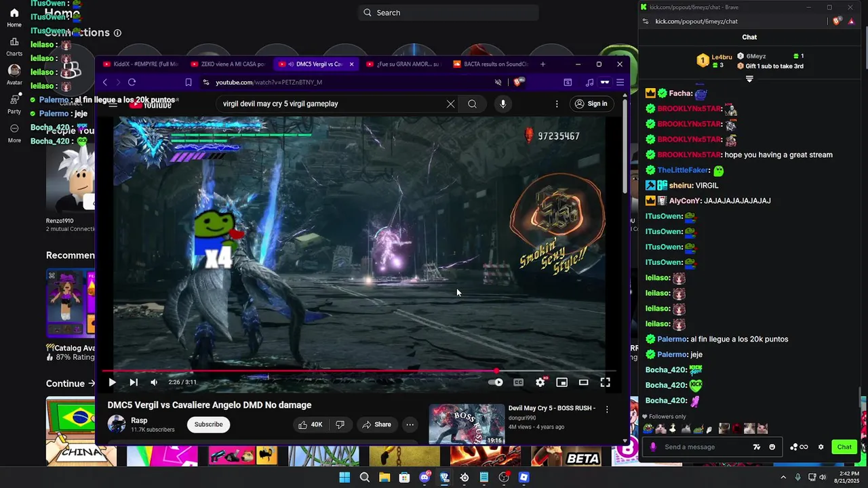Open channel points infinity icon in chat
This screenshot has width=868, height=488.
coord(800,447)
